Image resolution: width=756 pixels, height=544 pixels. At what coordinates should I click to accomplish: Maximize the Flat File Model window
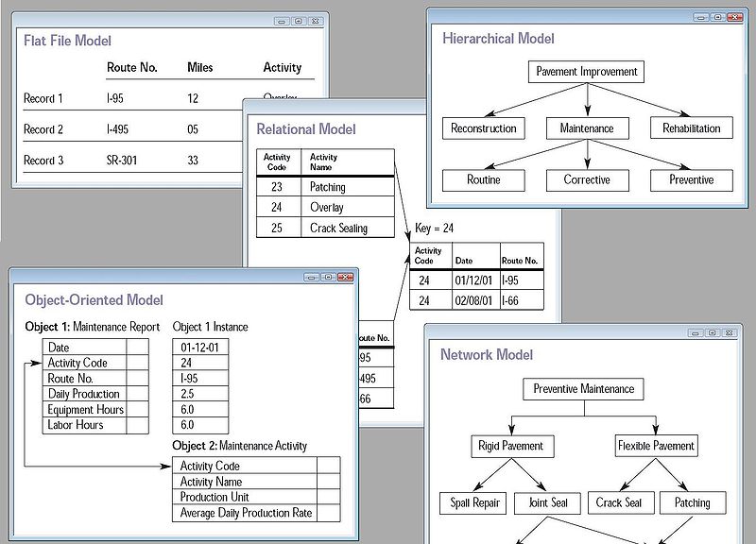coord(299,21)
